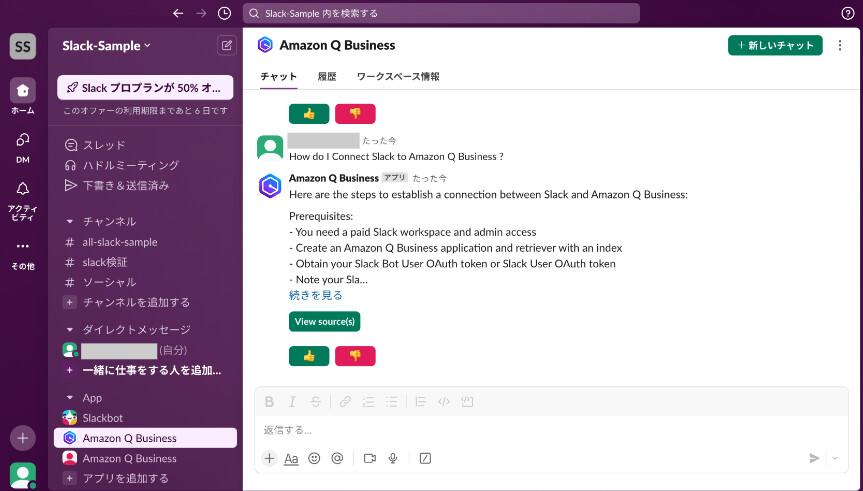This screenshot has height=491, width=863.
Task: Record a video clip icon
Action: [x=370, y=459]
